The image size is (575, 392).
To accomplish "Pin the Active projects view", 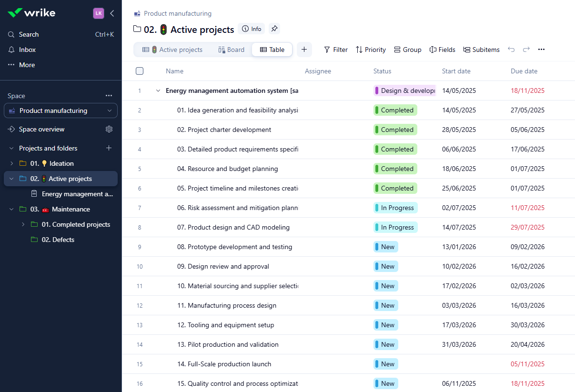I will point(274,29).
